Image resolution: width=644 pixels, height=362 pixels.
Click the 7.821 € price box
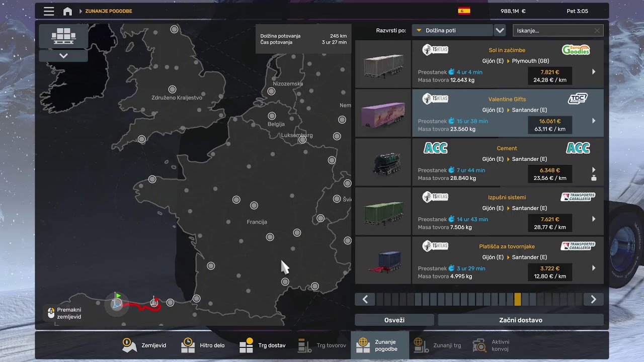coord(550,76)
